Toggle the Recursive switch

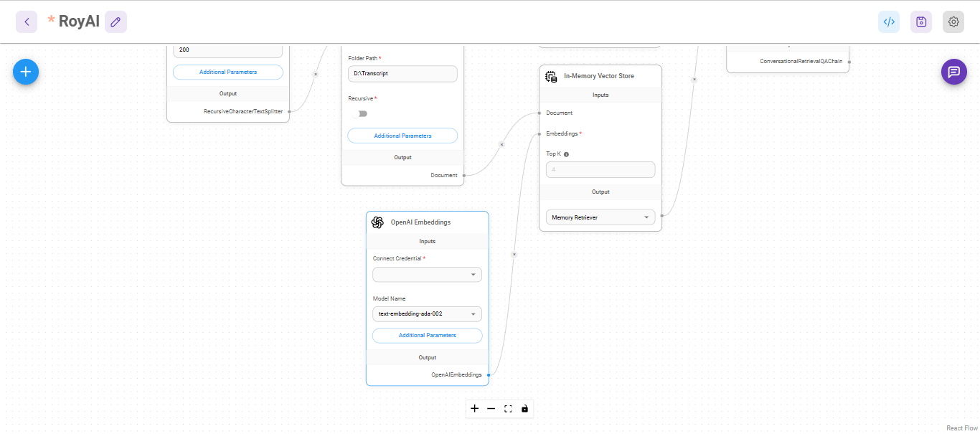click(x=362, y=113)
